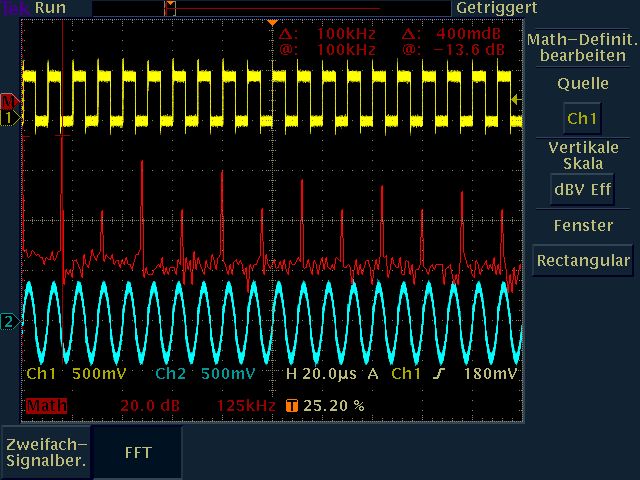Switch to the Zweifach-Signalber. tab
The height and width of the screenshot is (480, 640).
(47, 453)
